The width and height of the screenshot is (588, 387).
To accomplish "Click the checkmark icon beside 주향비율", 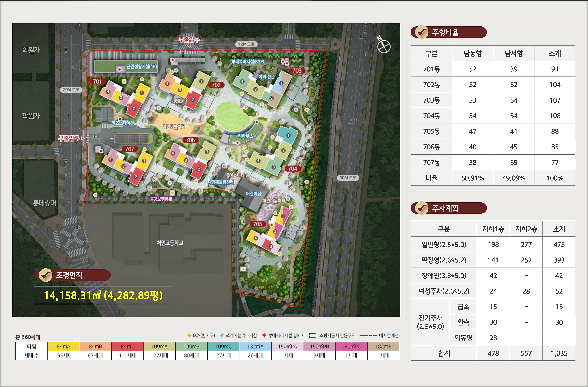I will pyautogui.click(x=422, y=32).
